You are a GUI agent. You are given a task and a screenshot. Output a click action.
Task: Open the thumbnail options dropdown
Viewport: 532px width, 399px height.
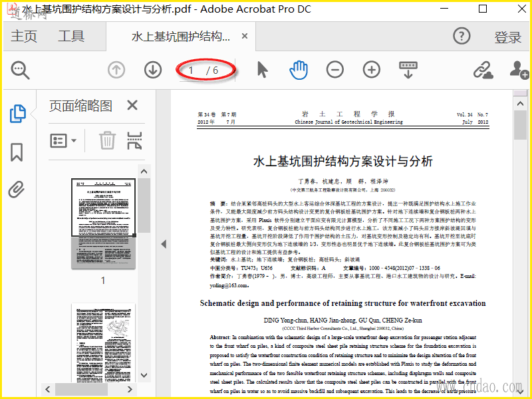pyautogui.click(x=63, y=140)
